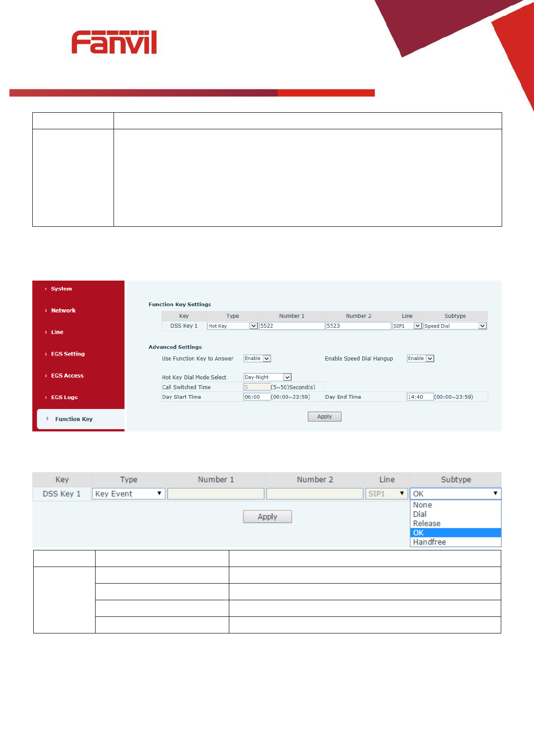The image size is (534, 756).
Task: Click the Number 1 field containing 5522
Action: (292, 326)
